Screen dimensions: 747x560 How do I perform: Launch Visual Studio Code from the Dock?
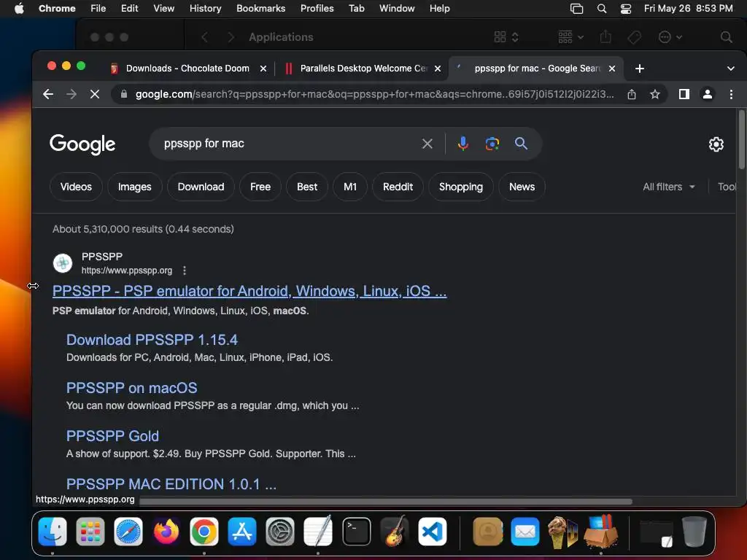point(432,532)
